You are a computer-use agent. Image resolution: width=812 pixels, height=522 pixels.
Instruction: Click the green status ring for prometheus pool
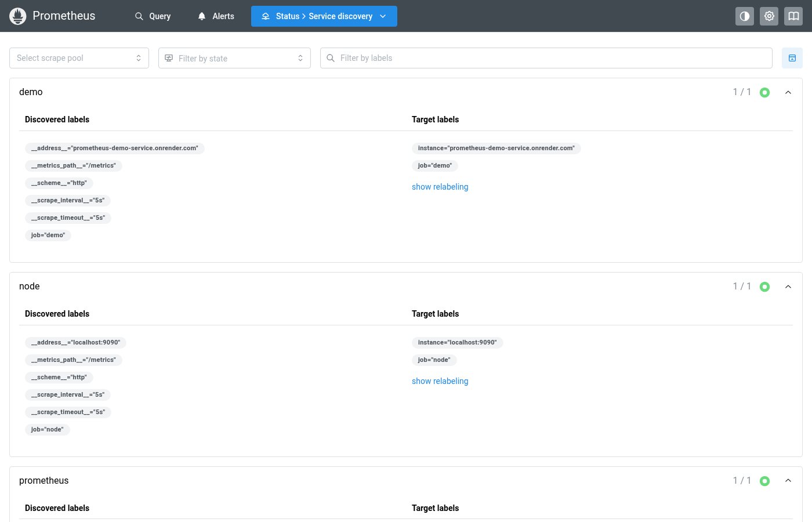pyautogui.click(x=764, y=481)
